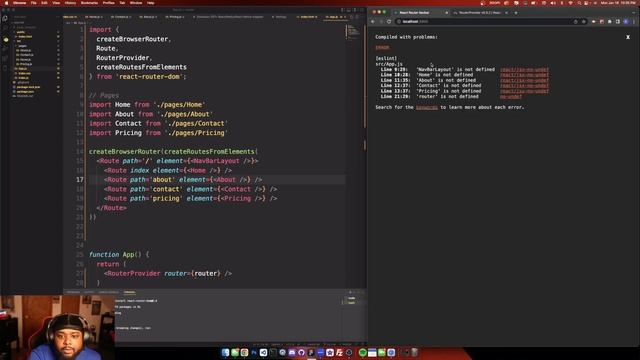The height and width of the screenshot is (360, 640).
Task: Open the volume control in menu bar
Action: [x=552, y=3]
